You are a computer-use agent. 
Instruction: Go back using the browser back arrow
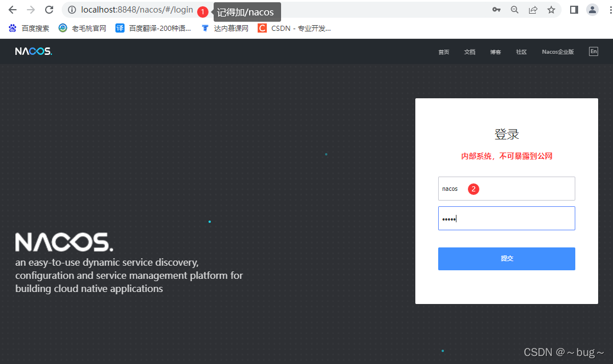(12, 9)
